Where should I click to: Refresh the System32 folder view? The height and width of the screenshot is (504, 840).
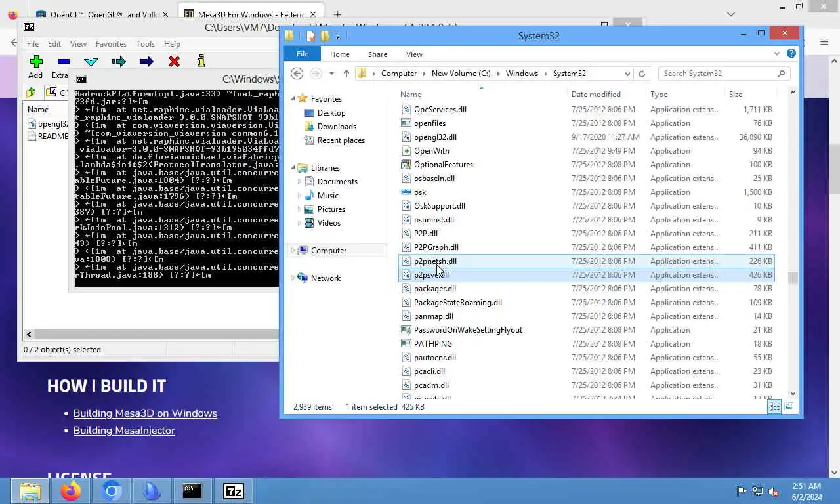(x=642, y=73)
